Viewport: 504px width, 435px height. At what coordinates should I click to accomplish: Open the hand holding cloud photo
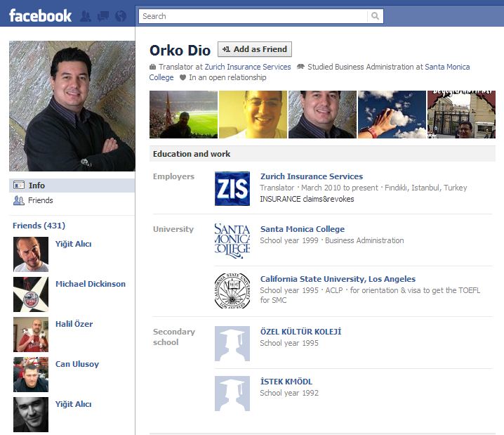[392, 115]
